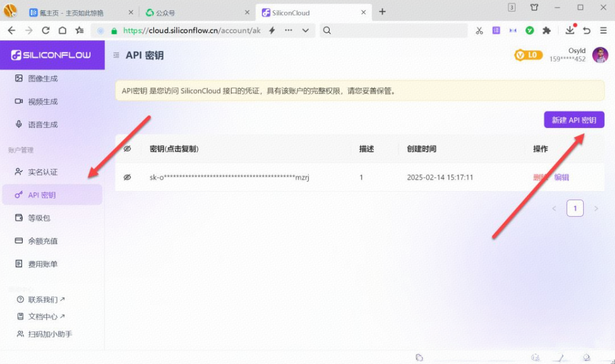Click the browser logo in title bar
Image resolution: width=615 pixels, height=364 pixels.
[x=10, y=10]
